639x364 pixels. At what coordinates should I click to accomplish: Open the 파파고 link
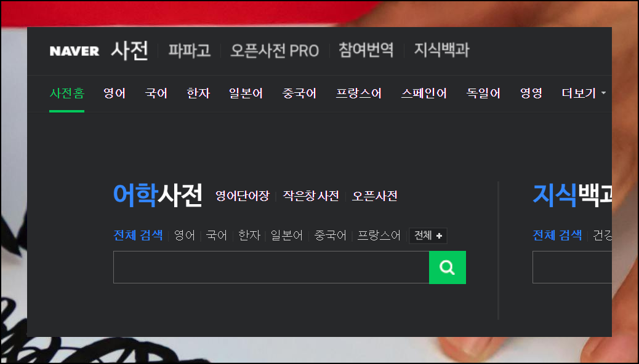[x=190, y=50]
